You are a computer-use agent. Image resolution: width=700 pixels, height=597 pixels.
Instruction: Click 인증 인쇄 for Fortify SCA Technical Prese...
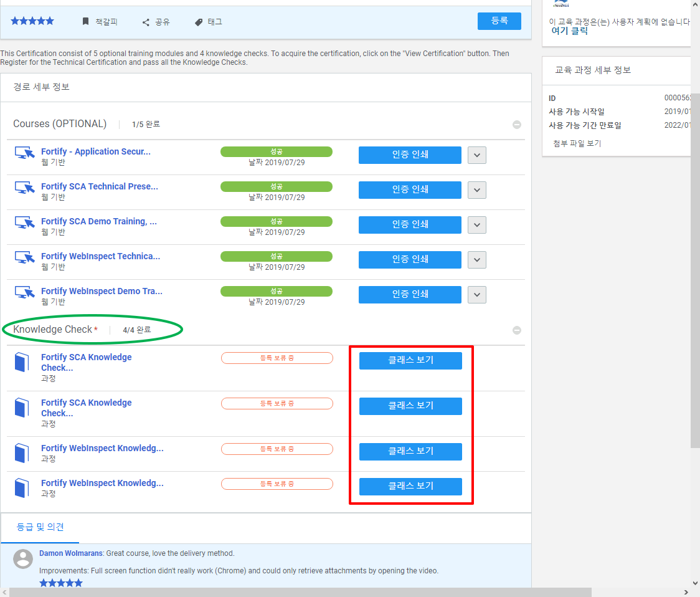(410, 190)
